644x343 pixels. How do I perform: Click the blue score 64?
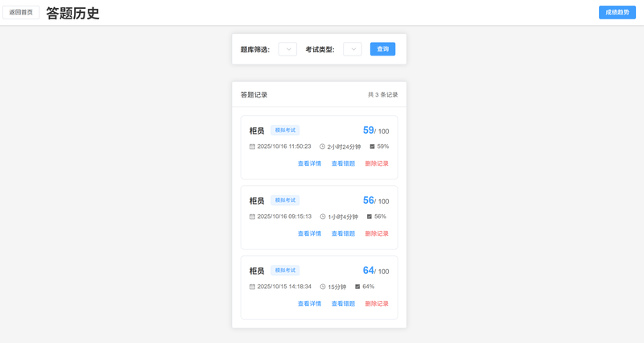point(369,271)
